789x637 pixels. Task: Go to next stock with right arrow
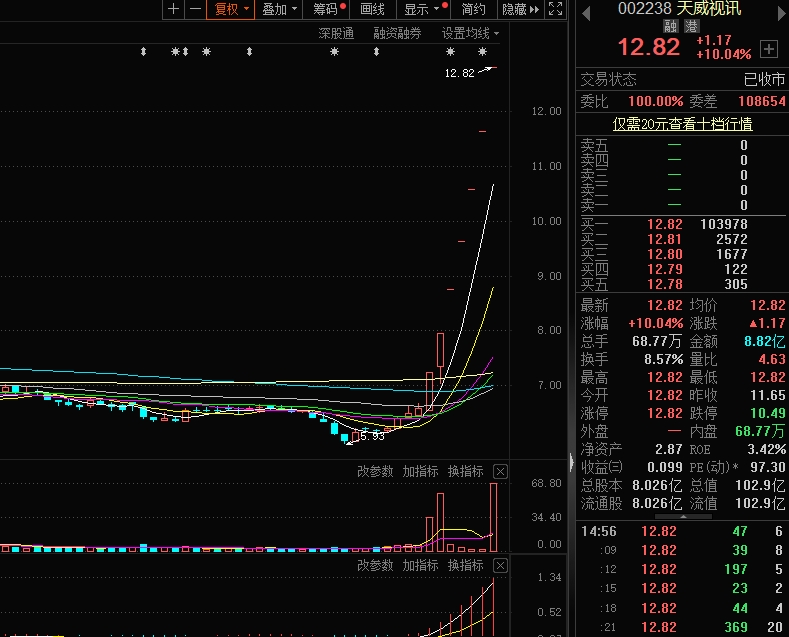(x=778, y=9)
